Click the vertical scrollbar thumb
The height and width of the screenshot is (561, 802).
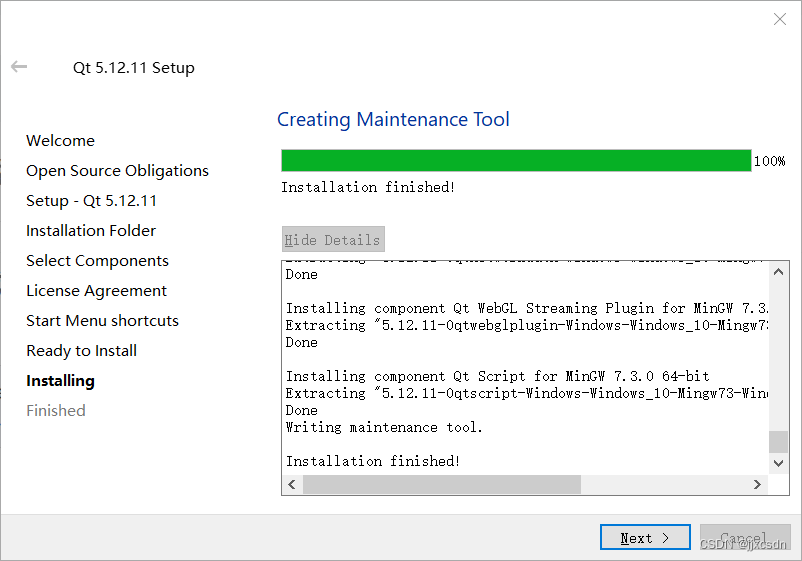tap(778, 442)
